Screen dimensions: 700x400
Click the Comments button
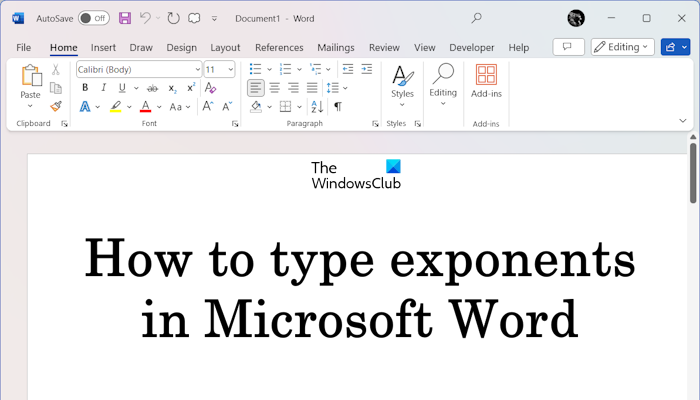click(568, 47)
